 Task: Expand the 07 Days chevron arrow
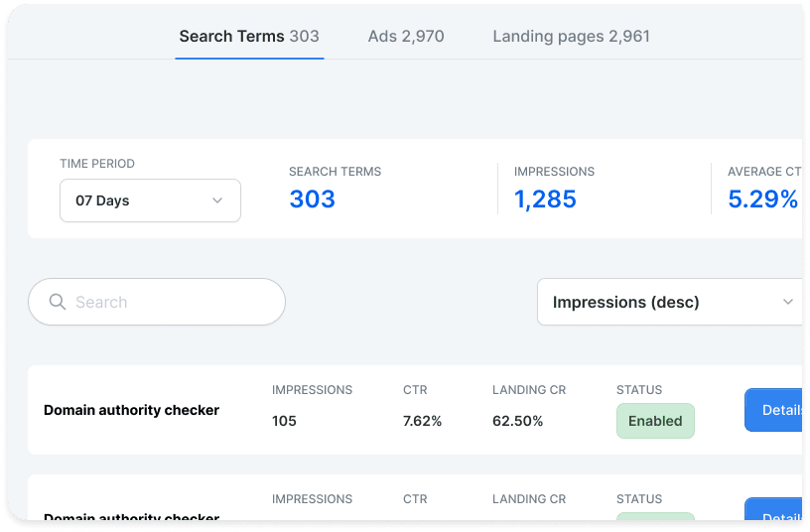click(x=217, y=200)
